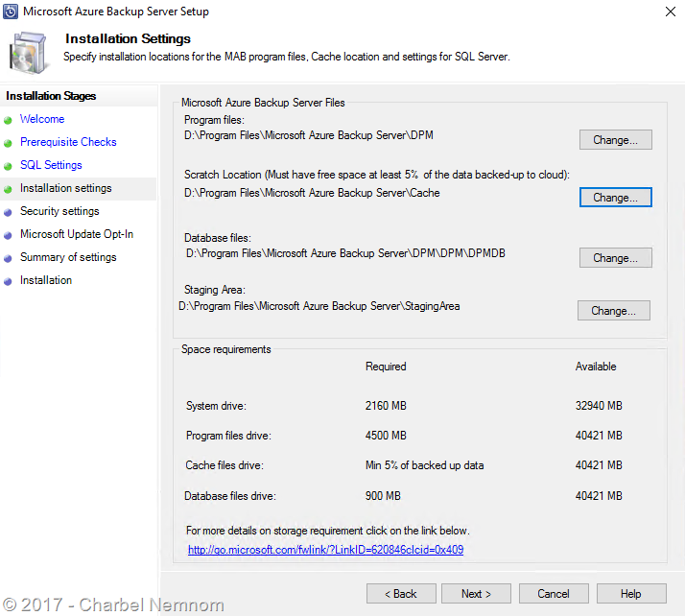Click the green bullet beside Welcome
This screenshot has width=685, height=616.
[x=8, y=120]
